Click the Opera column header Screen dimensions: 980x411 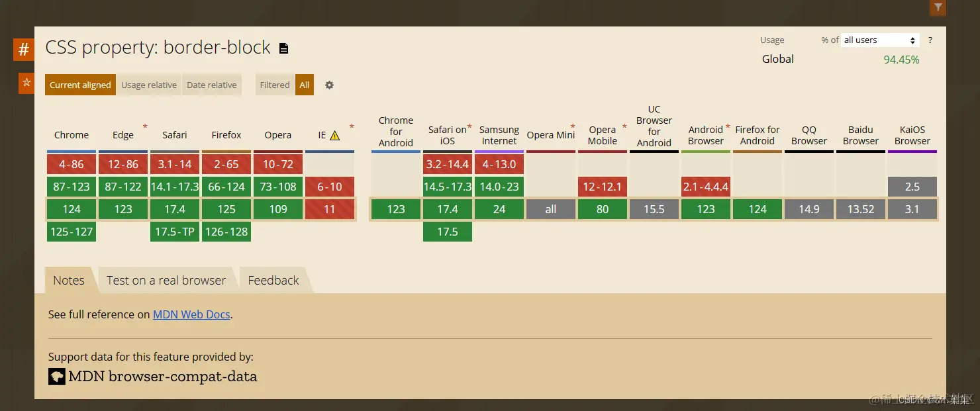pyautogui.click(x=278, y=135)
